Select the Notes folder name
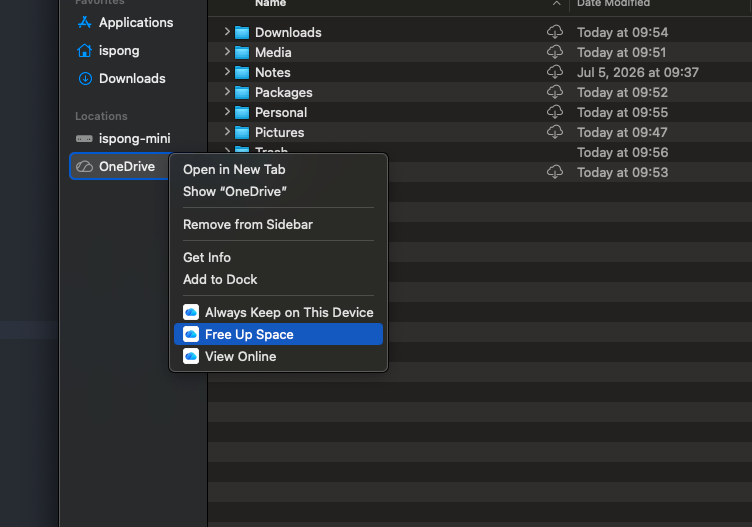This screenshot has width=752, height=527. pyautogui.click(x=272, y=72)
